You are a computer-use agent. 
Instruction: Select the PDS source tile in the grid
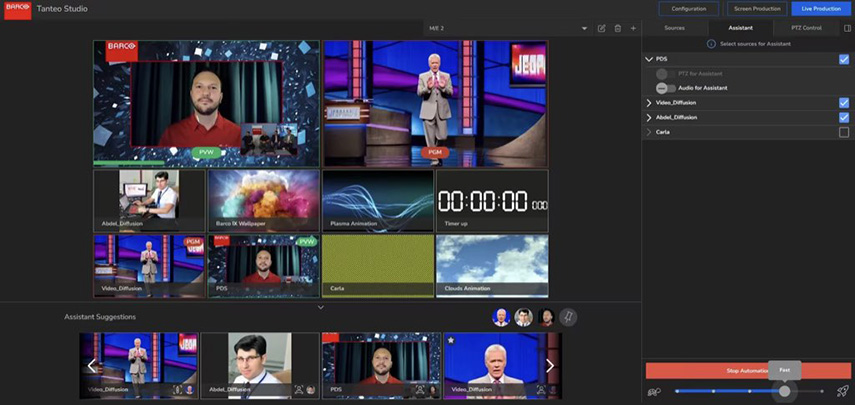coord(263,266)
